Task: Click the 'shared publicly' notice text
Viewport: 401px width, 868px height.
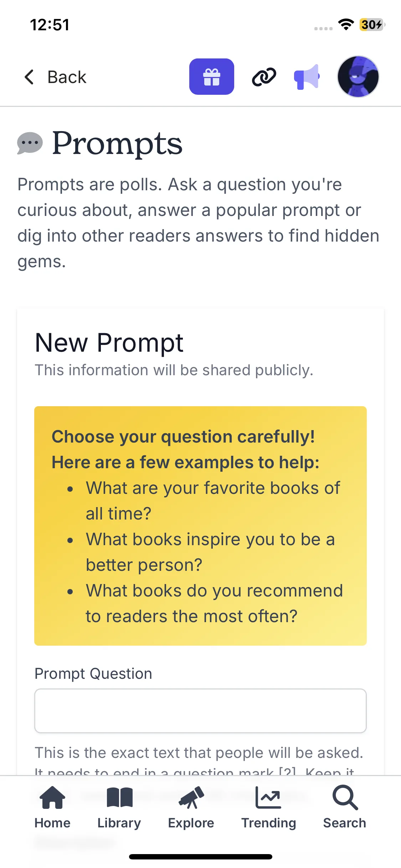Action: [x=174, y=370]
